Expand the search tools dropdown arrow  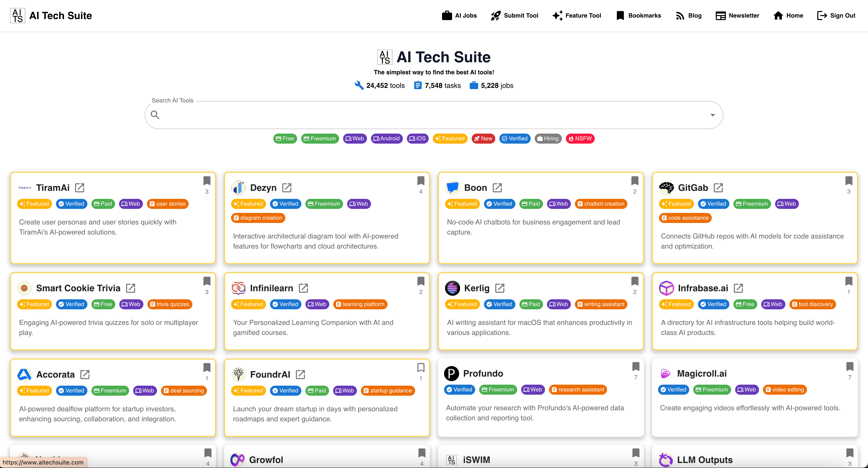point(713,115)
